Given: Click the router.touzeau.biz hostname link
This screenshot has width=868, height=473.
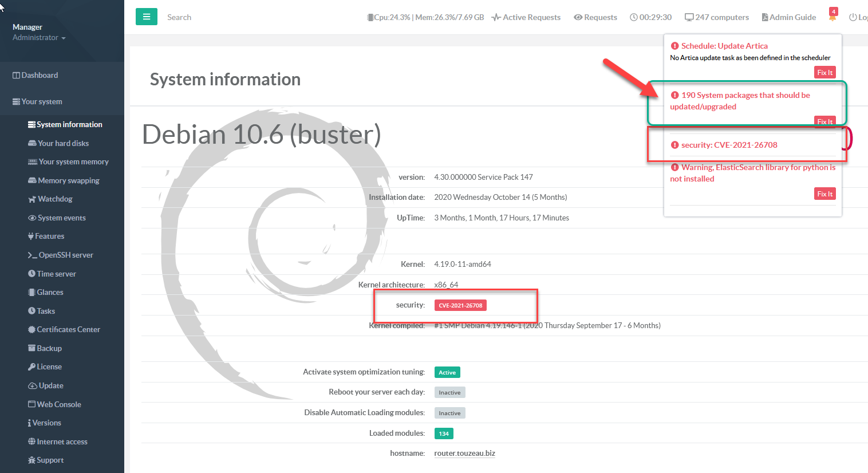Looking at the screenshot, I should coord(464,453).
